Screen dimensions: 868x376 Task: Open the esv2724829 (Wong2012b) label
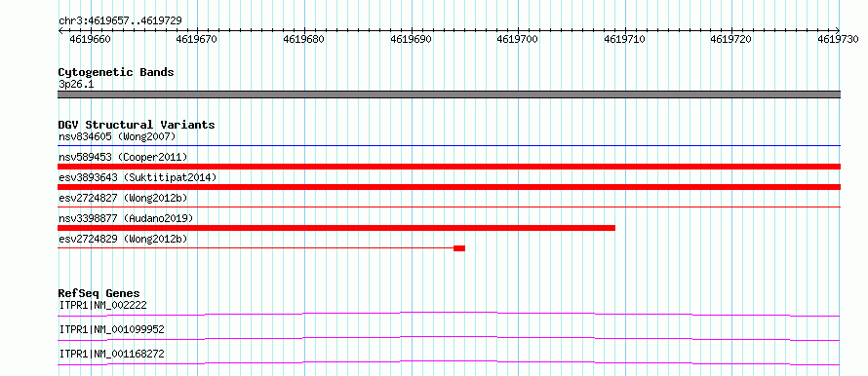point(123,239)
